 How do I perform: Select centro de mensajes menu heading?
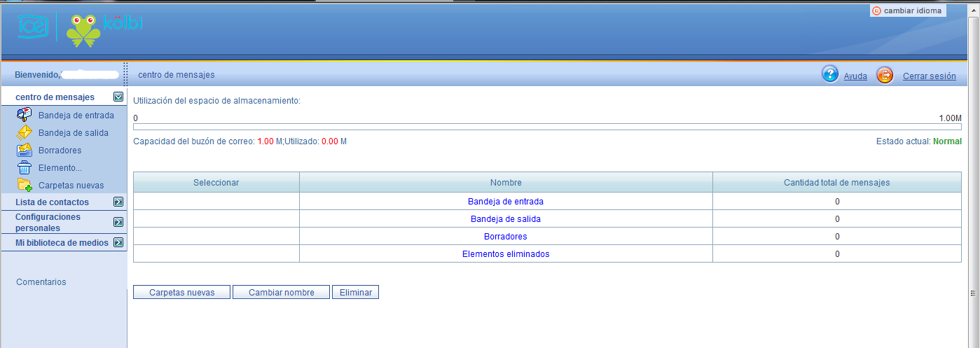tap(55, 97)
